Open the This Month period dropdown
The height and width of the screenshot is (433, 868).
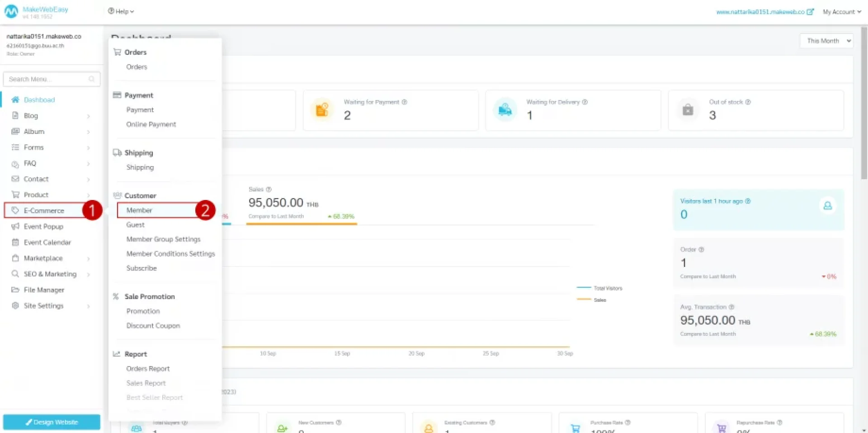[826, 41]
